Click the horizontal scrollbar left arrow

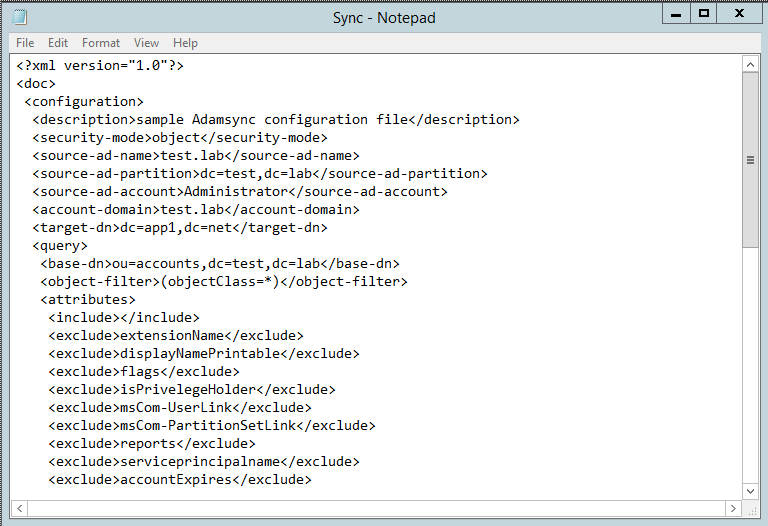20,508
